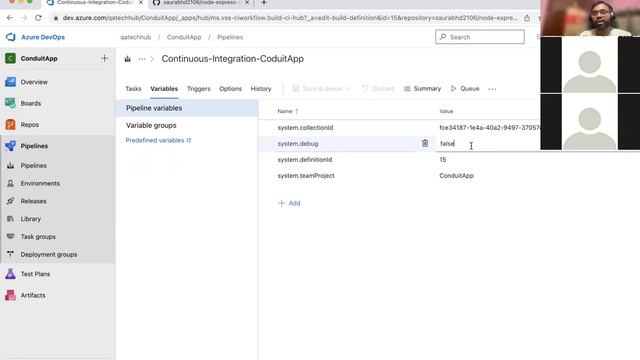640x360 pixels.
Task: Switch to the Tasks tab
Action: pyautogui.click(x=133, y=89)
